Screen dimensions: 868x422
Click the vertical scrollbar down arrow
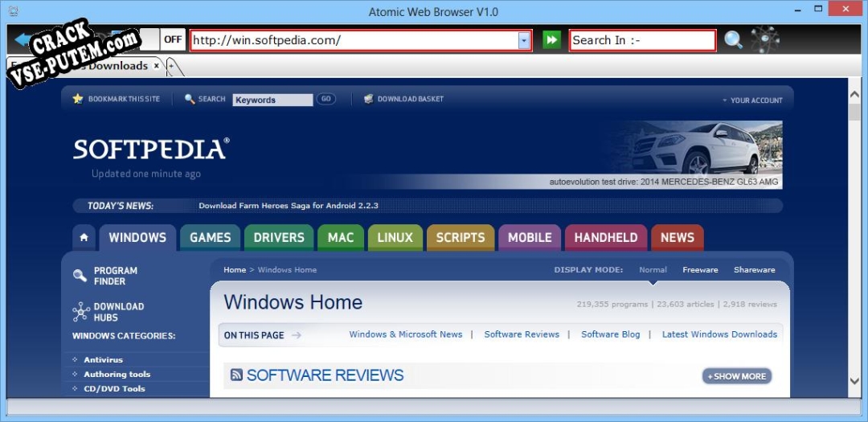tap(854, 381)
